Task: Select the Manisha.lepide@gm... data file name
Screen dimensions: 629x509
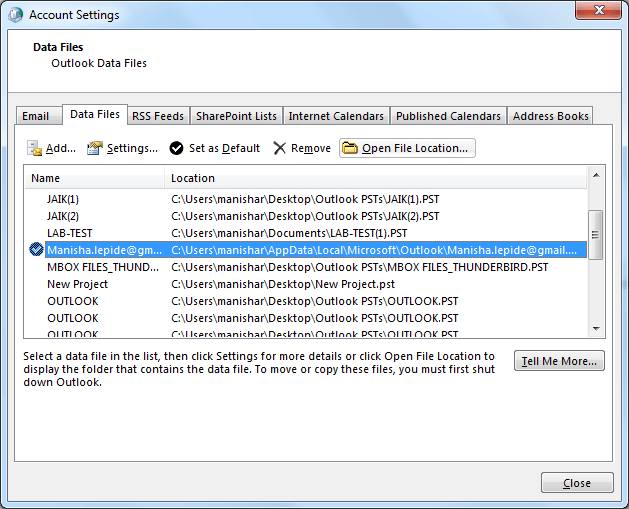Action: pos(104,250)
